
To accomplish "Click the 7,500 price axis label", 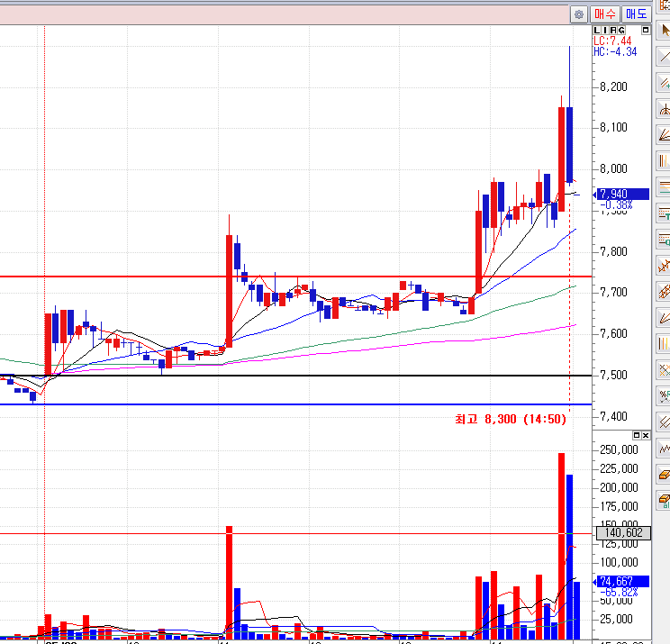I will click(613, 375).
